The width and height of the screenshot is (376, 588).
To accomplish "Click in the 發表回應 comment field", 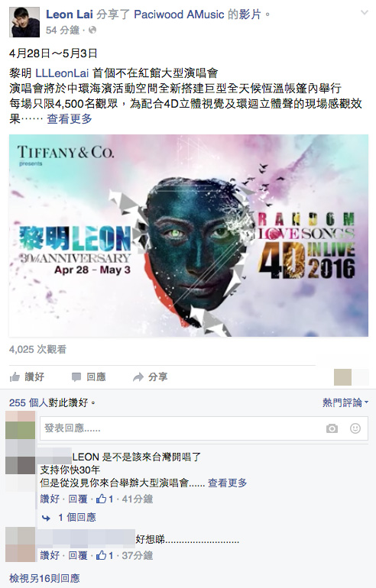I will [204, 428].
